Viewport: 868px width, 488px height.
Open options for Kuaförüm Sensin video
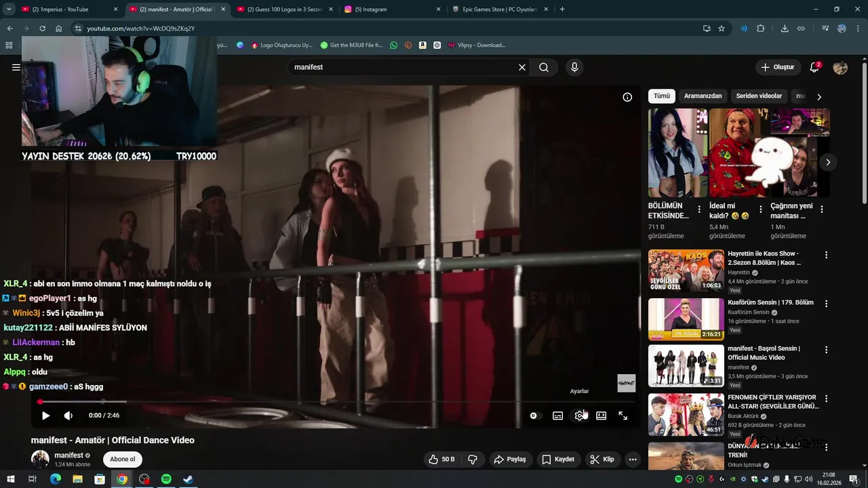pos(826,302)
